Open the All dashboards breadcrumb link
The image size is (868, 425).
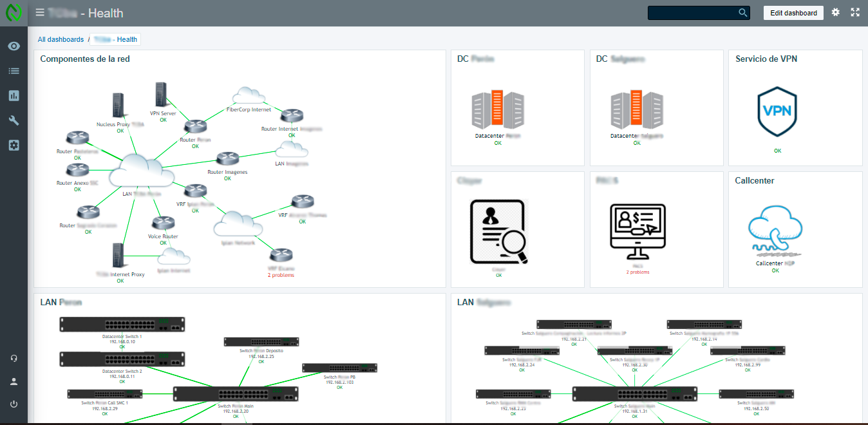(61, 39)
